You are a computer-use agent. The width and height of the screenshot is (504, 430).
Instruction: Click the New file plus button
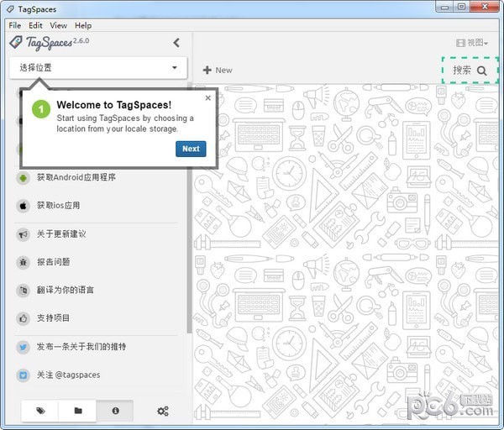218,70
